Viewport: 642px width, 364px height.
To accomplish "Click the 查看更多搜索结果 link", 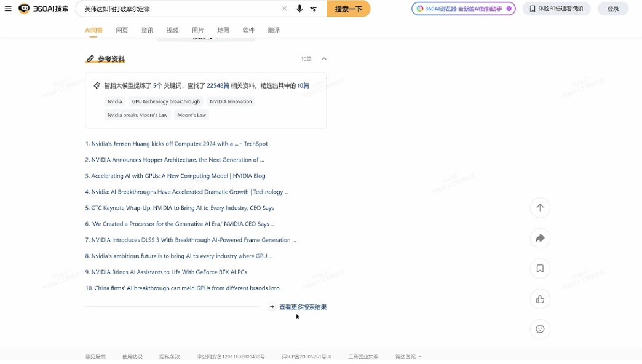I will pyautogui.click(x=302, y=307).
